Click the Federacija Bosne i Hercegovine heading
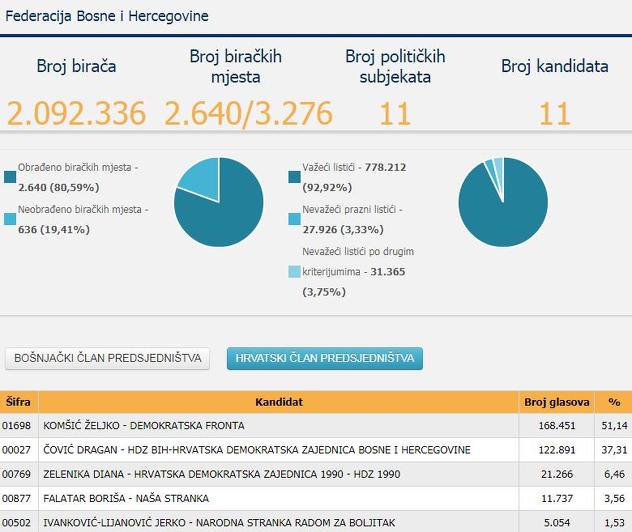This screenshot has height=532, width=632. 105,17
